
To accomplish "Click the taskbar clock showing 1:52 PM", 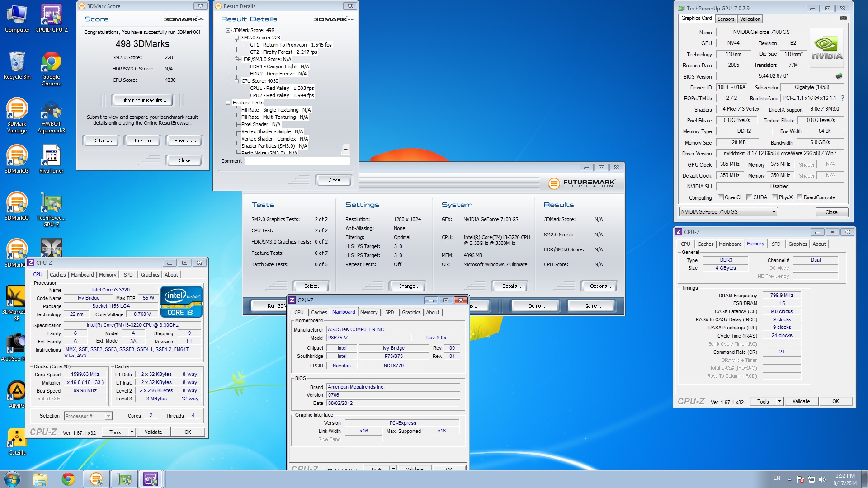I will click(845, 479).
